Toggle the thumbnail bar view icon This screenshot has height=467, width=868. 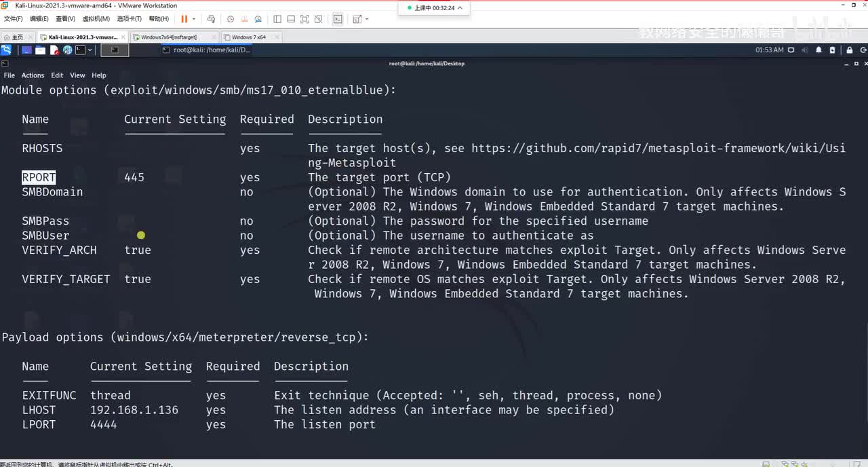(291, 19)
